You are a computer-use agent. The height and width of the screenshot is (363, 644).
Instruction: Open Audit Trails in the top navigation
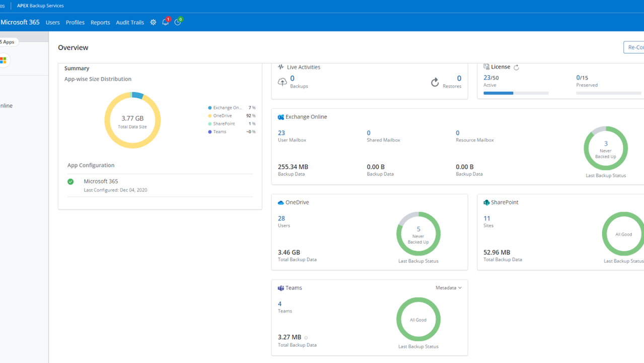130,23
